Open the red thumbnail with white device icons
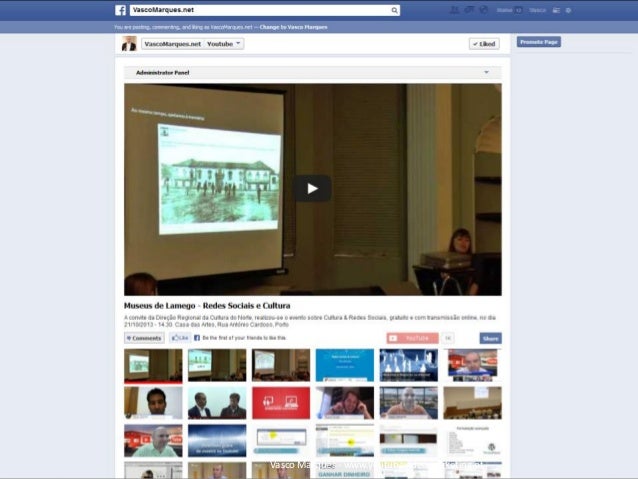Image resolution: width=638 pixels, height=479 pixels. pyautogui.click(x=281, y=403)
